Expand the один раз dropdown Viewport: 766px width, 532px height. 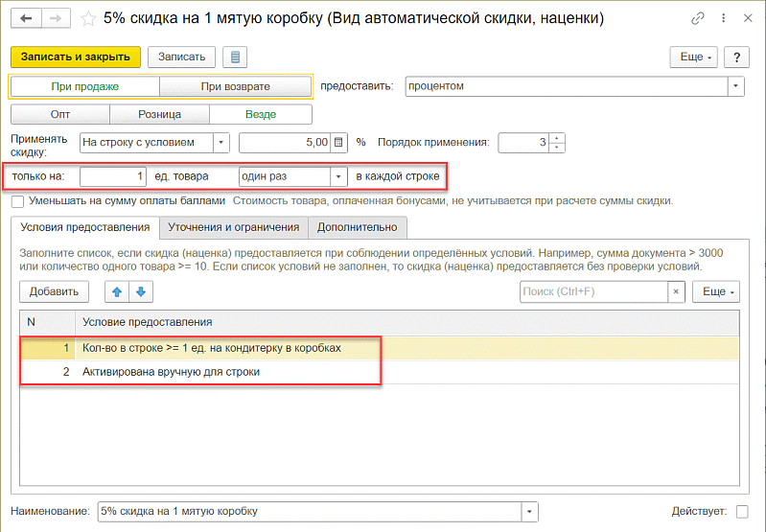click(338, 176)
